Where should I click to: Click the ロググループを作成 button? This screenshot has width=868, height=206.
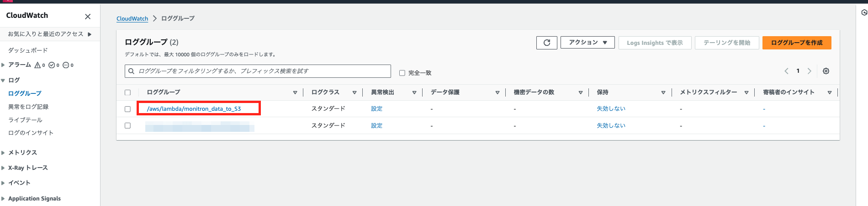point(797,43)
